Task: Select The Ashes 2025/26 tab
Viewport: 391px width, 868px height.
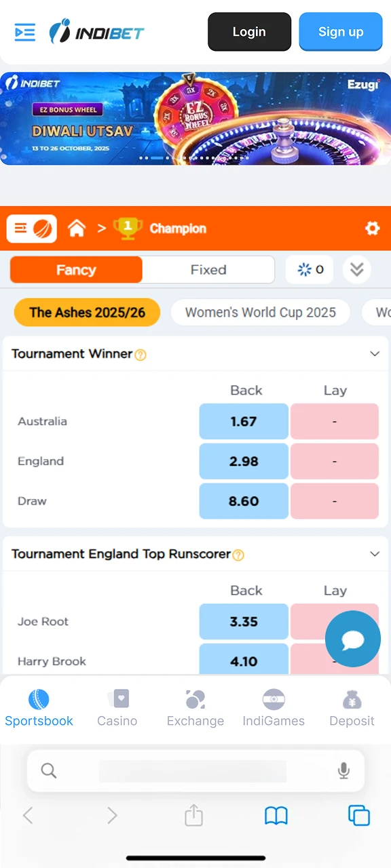Action: pyautogui.click(x=87, y=312)
